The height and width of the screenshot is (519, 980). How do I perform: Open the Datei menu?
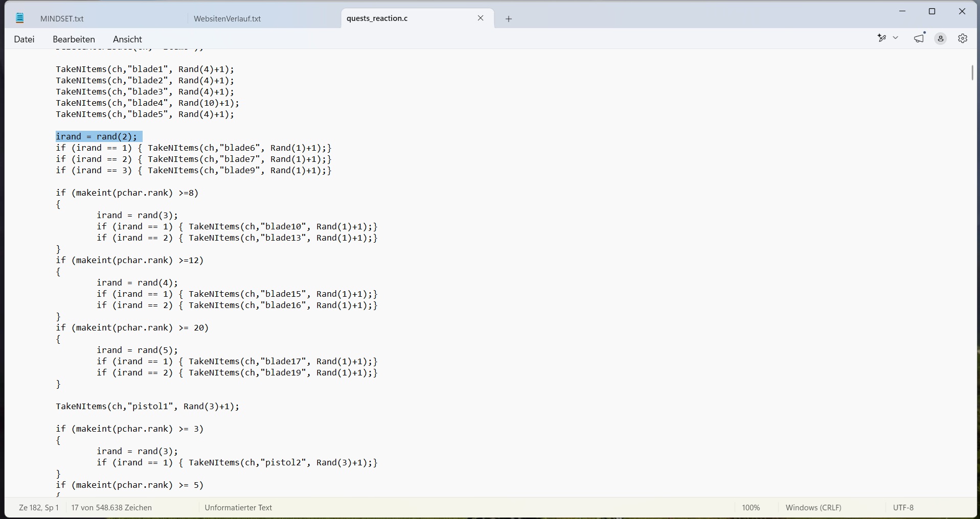point(25,39)
